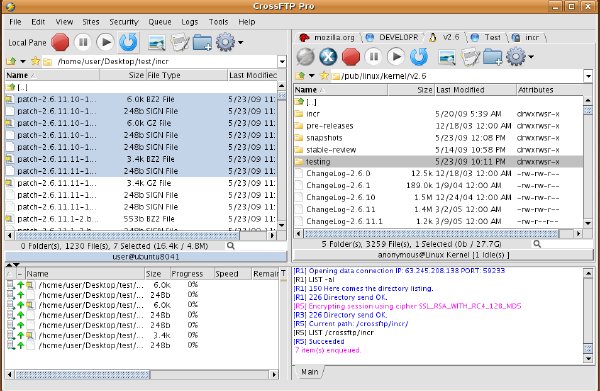Click the local pane play button

click(x=105, y=42)
